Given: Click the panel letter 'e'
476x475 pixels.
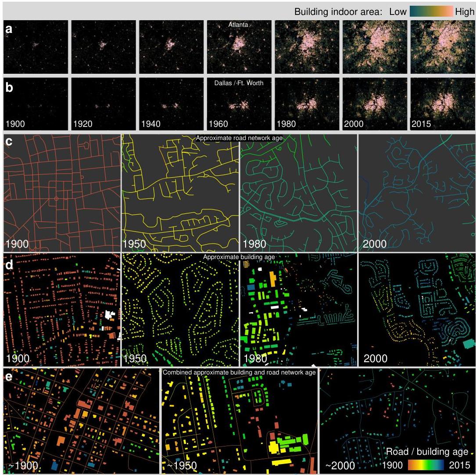Looking at the screenshot, I should click(9, 376).
